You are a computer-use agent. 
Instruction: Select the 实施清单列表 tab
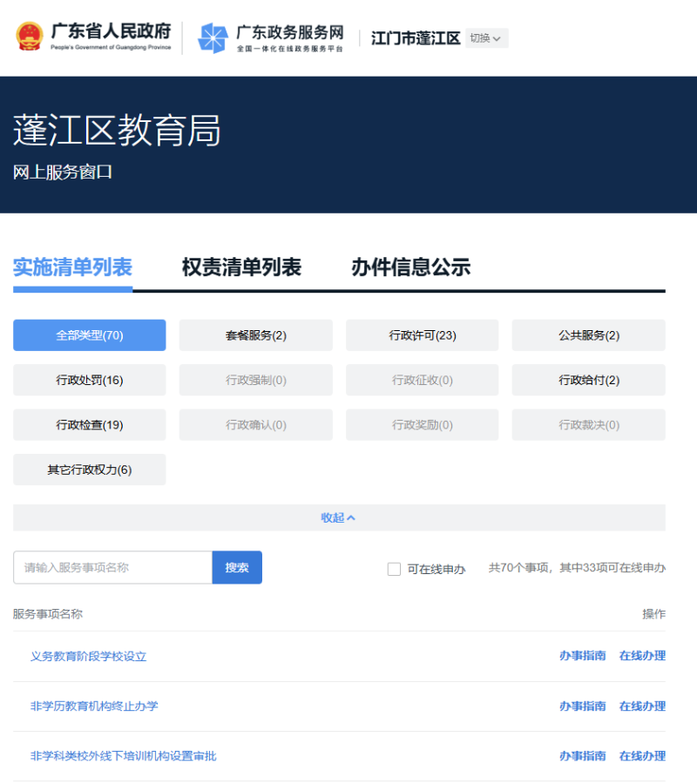tap(72, 267)
